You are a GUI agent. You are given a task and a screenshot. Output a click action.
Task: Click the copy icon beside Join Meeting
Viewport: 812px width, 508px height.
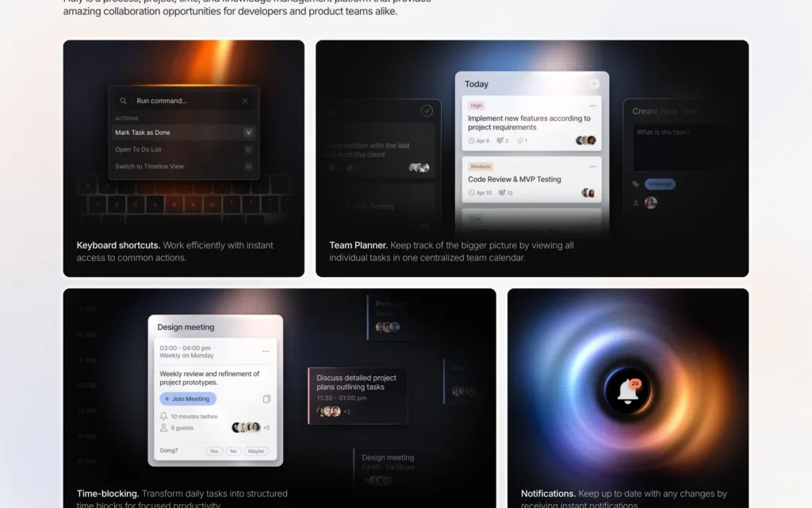[266, 398]
